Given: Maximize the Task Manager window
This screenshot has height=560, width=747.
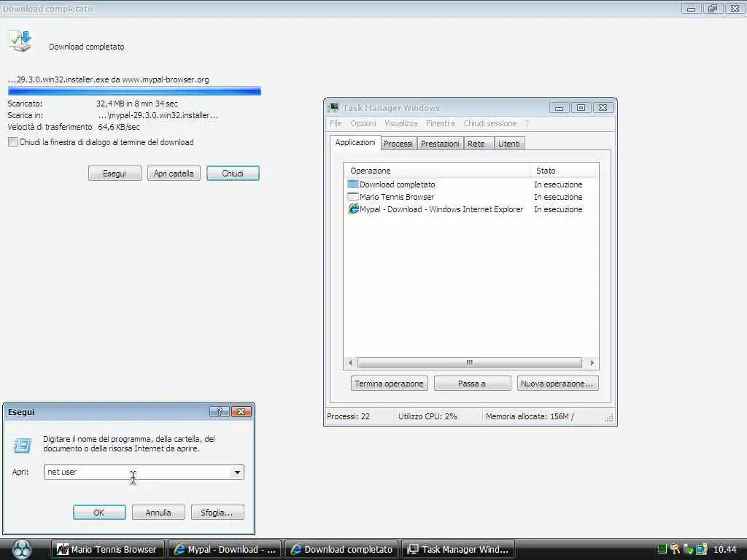Looking at the screenshot, I should [x=581, y=108].
